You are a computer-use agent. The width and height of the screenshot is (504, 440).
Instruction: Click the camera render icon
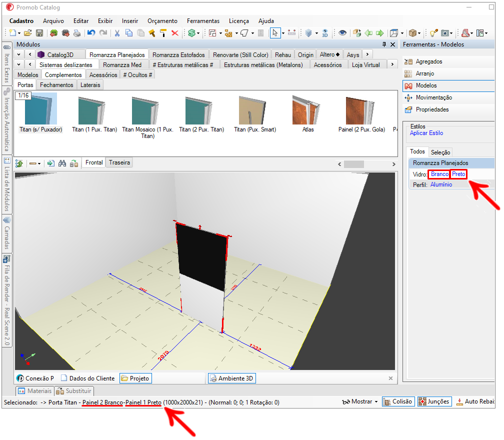tap(445, 33)
